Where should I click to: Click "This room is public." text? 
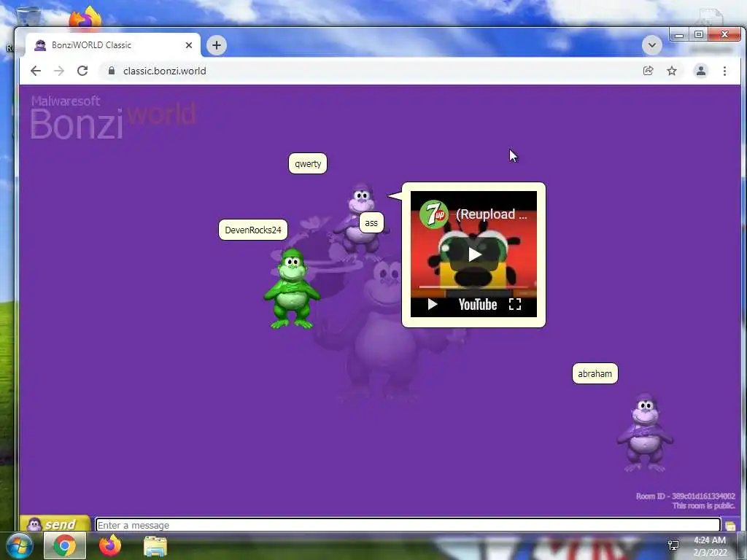point(704,506)
